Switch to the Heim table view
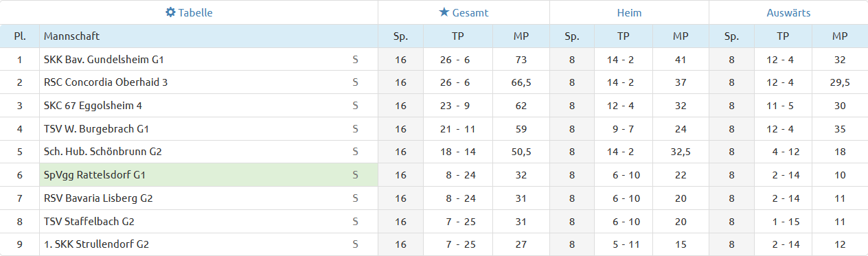Screen dimensions: 868x256 pyautogui.click(x=629, y=12)
